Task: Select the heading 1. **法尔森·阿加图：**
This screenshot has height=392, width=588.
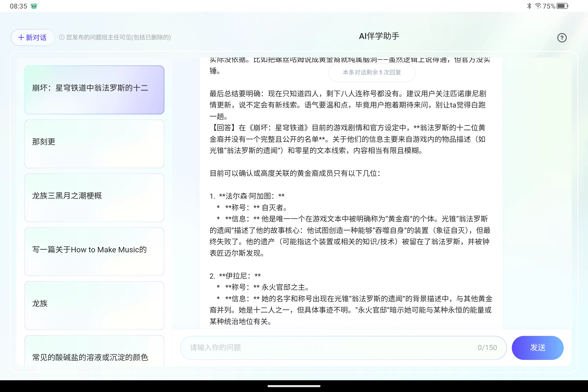Action: click(247, 196)
